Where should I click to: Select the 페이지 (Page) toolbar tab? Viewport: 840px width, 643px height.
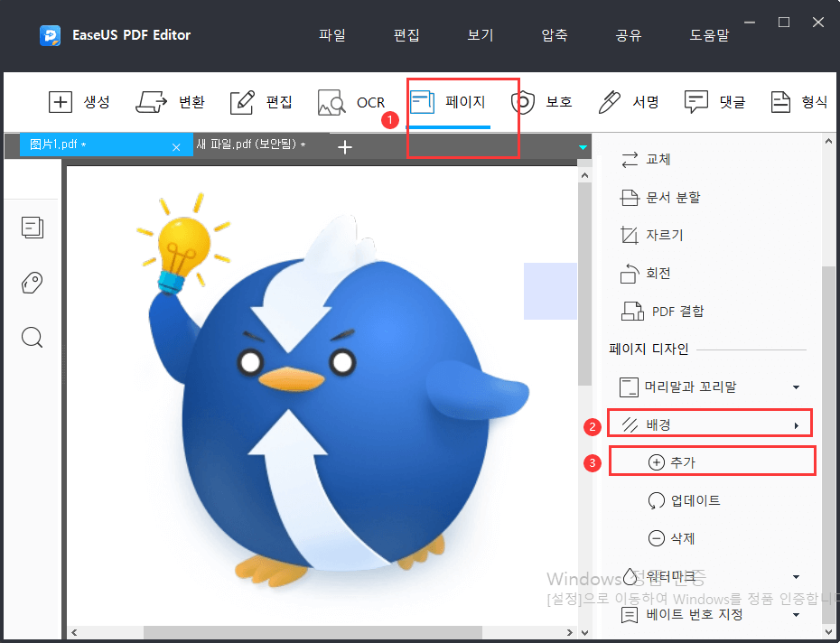[x=448, y=102]
